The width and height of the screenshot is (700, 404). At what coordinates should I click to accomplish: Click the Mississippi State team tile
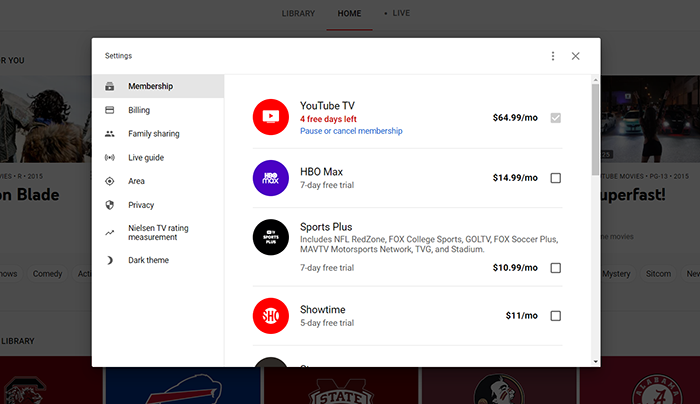pyautogui.click(x=342, y=386)
